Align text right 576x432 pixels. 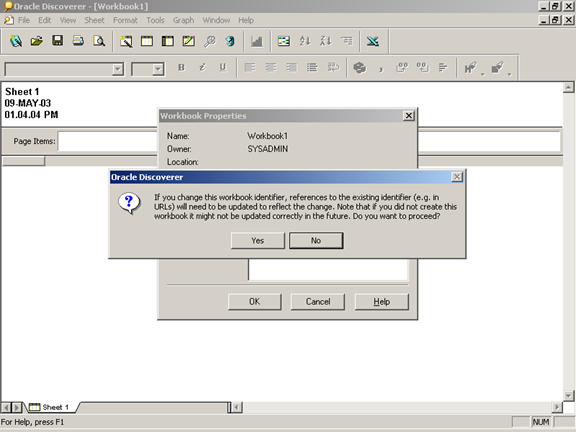292,68
